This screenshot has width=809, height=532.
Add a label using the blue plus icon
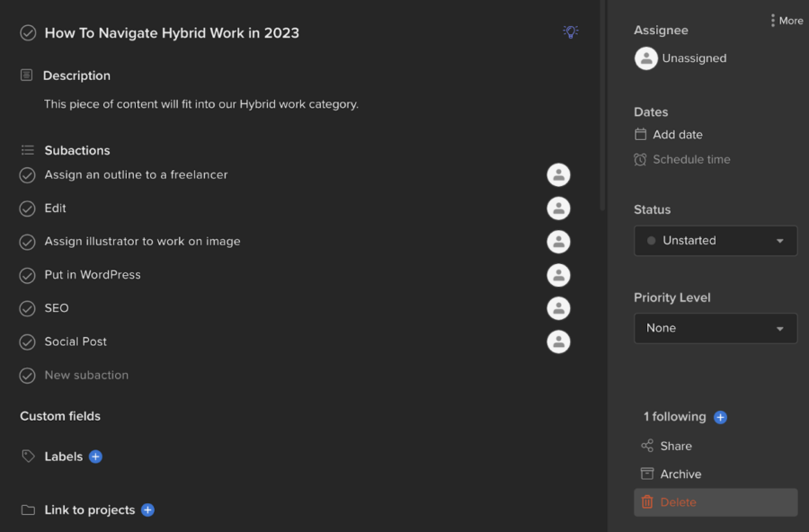point(96,456)
